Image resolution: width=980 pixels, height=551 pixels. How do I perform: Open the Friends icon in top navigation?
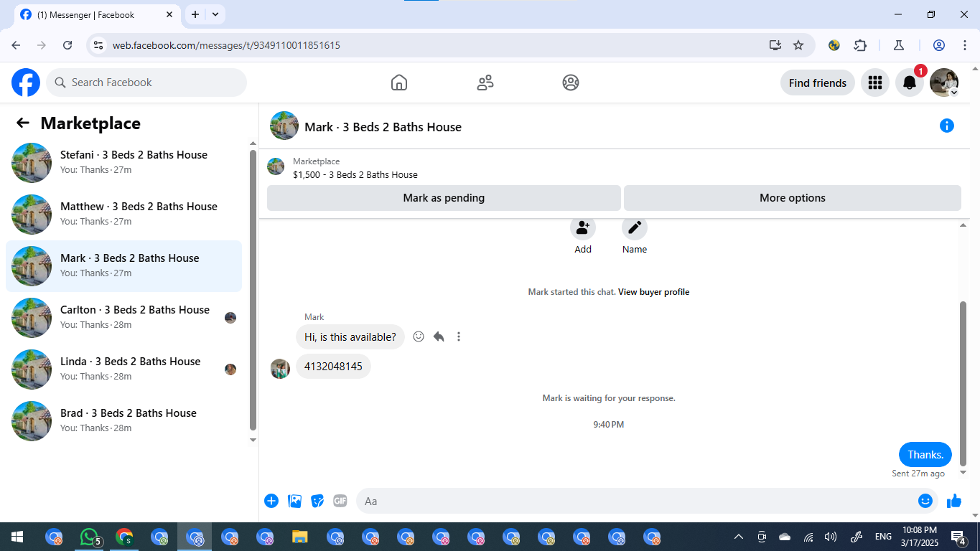click(x=485, y=83)
